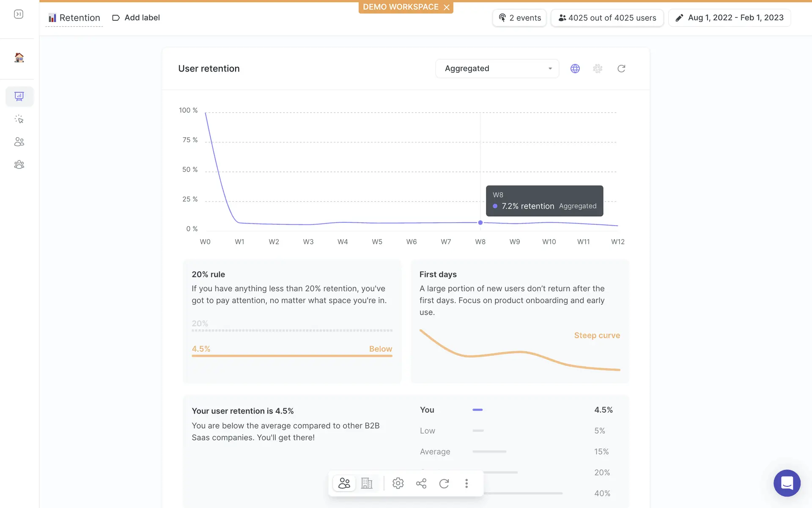This screenshot has width=812, height=508.
Task: Open the three-dots more menu in bottom toolbar
Action: [466, 483]
